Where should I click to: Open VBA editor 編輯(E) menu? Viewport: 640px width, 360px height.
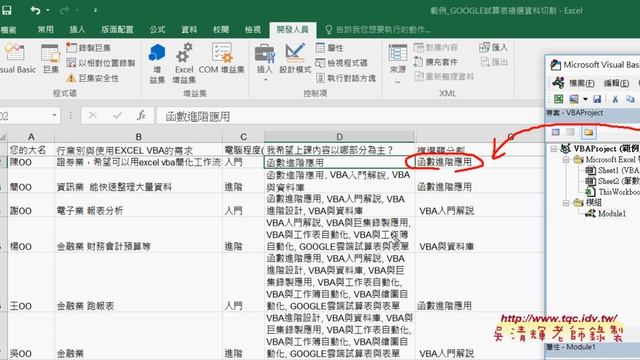point(617,83)
